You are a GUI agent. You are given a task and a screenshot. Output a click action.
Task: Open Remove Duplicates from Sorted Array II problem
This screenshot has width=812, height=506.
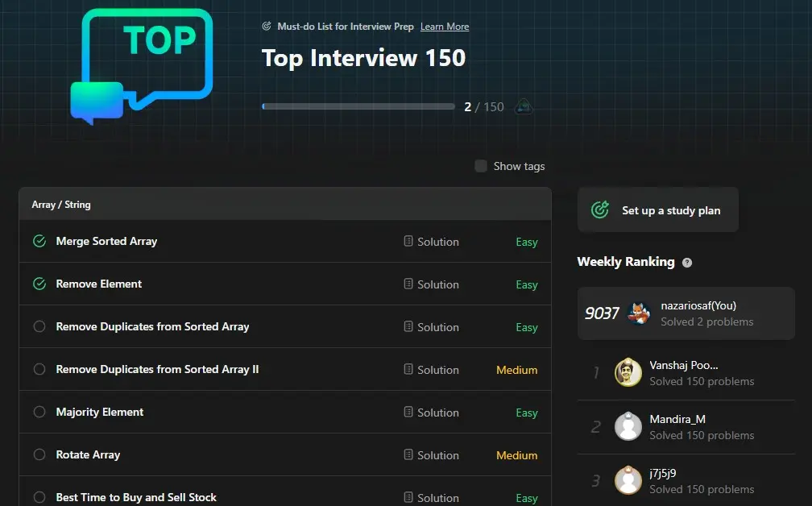(157, 369)
